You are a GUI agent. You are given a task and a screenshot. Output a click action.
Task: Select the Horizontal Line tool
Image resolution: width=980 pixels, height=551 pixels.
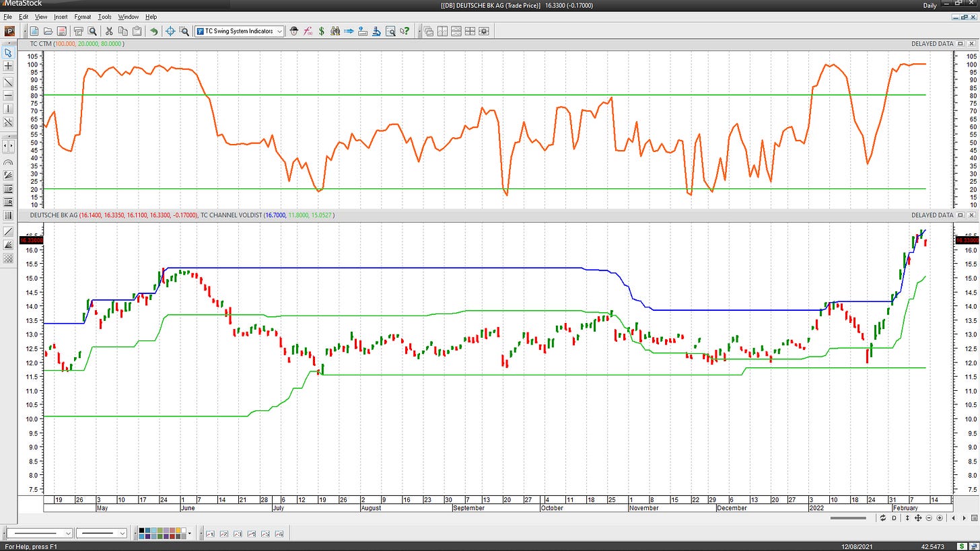click(x=8, y=96)
